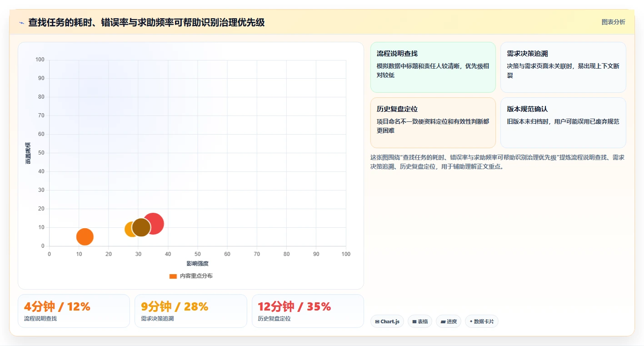Screen dimensions: 644x346
Task: Click the text 模拟数据中标题和责任人较清晰
Action: tap(418, 66)
